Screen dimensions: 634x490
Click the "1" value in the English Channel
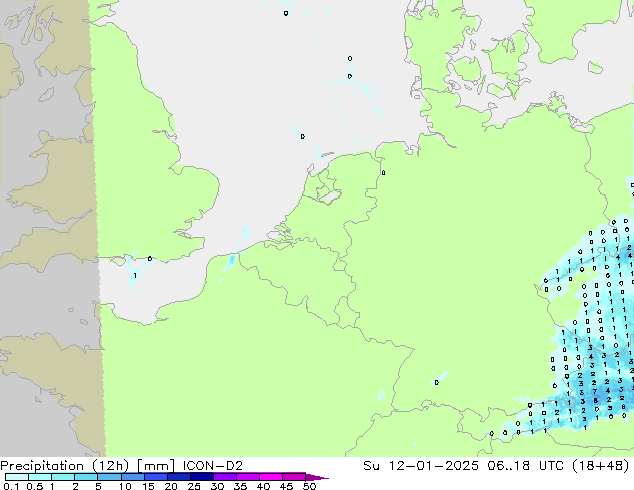coord(135,276)
